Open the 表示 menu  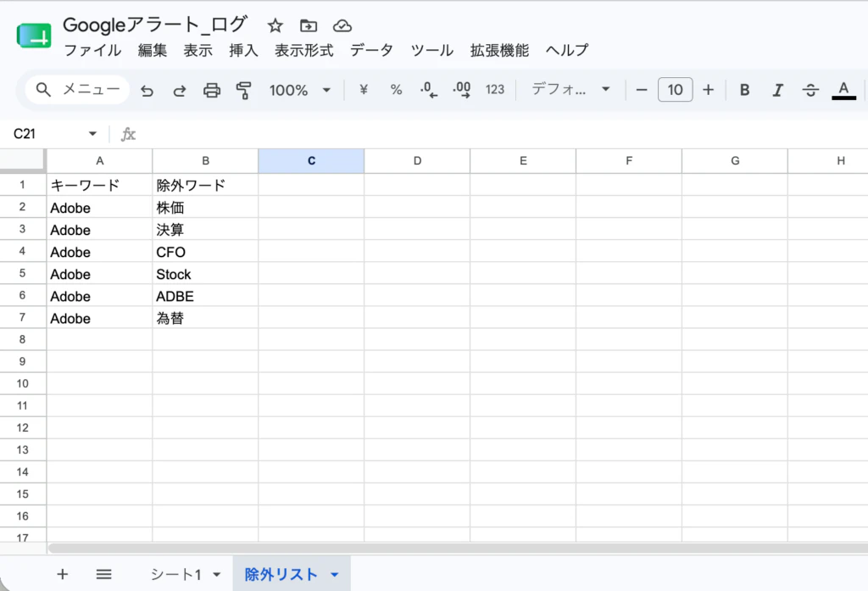point(198,50)
